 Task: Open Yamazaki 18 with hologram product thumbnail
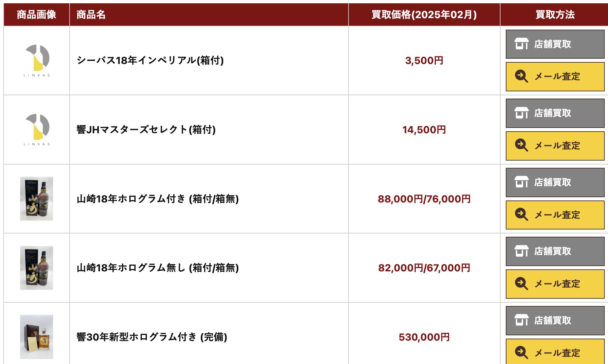coord(37,199)
